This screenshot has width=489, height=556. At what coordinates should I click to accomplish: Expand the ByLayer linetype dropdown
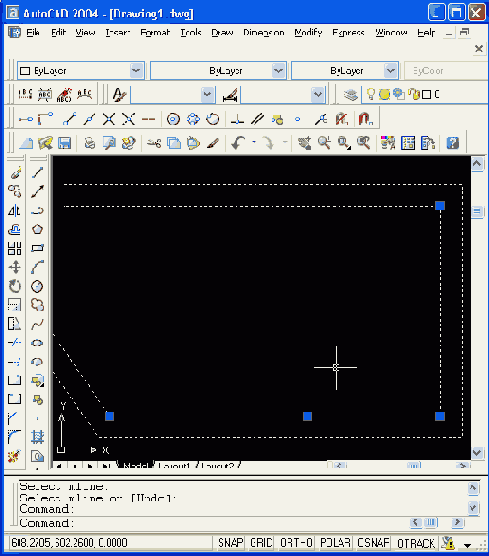(279, 70)
